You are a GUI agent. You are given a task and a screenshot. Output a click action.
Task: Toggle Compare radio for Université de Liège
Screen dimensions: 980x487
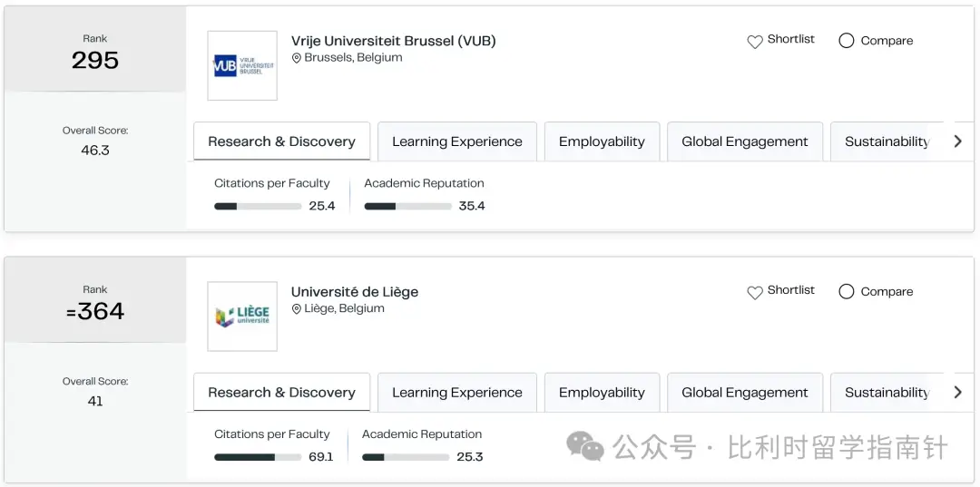(x=847, y=292)
